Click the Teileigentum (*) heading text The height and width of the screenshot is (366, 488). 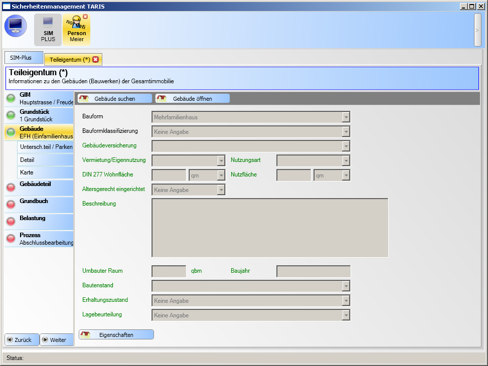tap(38, 72)
